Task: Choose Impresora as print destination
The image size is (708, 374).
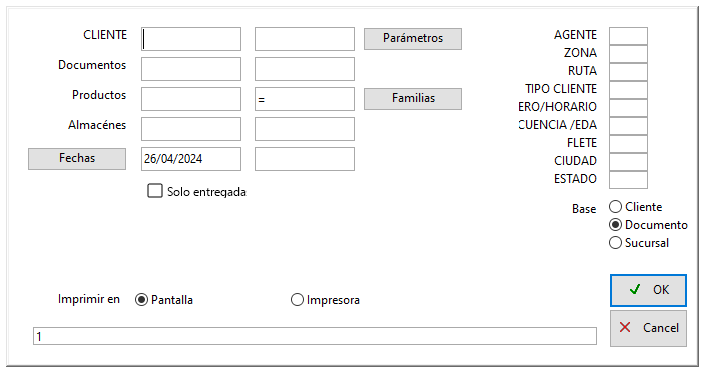Action: [297, 299]
